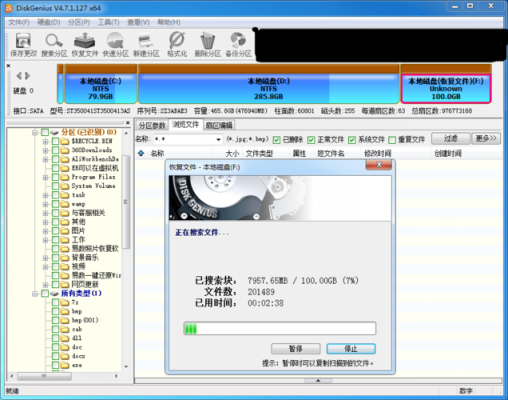Click the folder icon of docx type
Screen dimensions: 508x400
pos(65,356)
